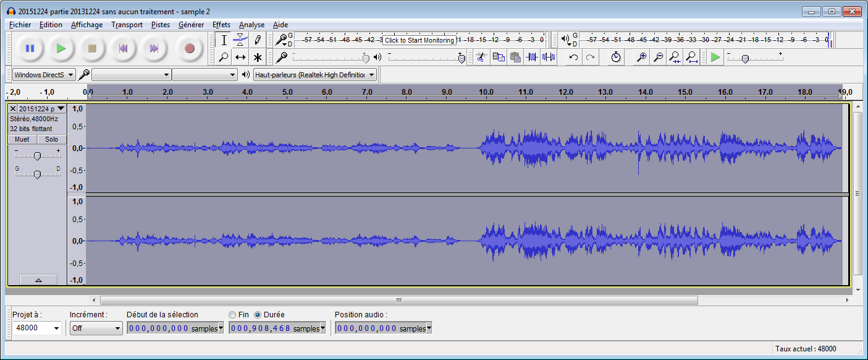Start playback with the green Play button
Screen dimensions: 868x360
(61, 48)
